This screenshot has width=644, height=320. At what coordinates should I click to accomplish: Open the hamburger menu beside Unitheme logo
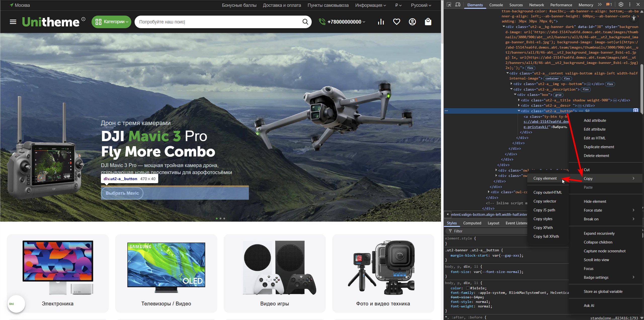tap(13, 22)
